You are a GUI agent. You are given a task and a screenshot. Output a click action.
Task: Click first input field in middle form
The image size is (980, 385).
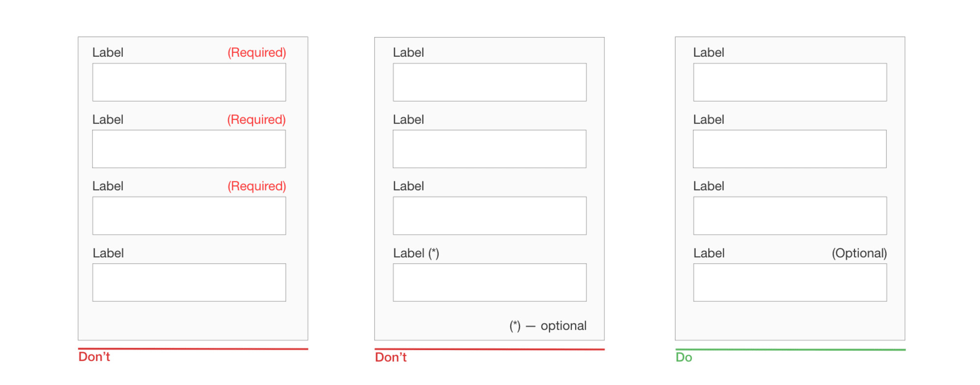(490, 82)
